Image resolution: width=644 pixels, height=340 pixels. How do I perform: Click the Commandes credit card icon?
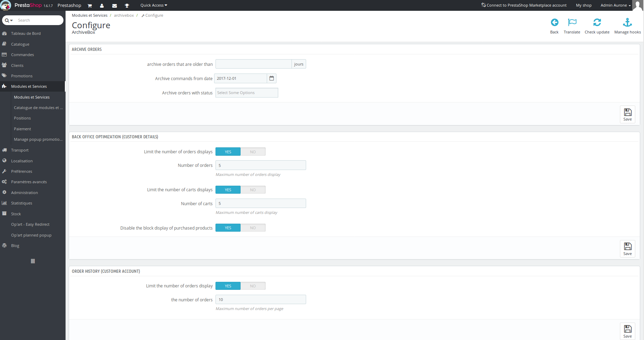(x=5, y=55)
